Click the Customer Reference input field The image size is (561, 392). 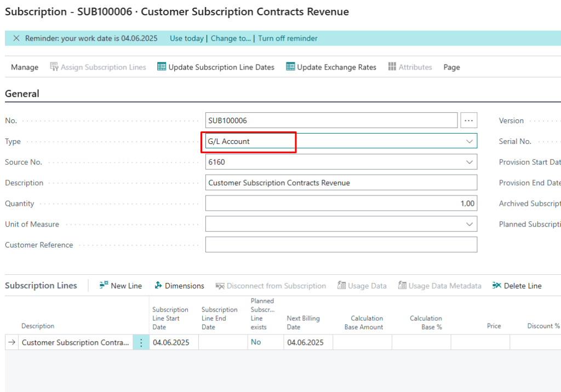(341, 245)
